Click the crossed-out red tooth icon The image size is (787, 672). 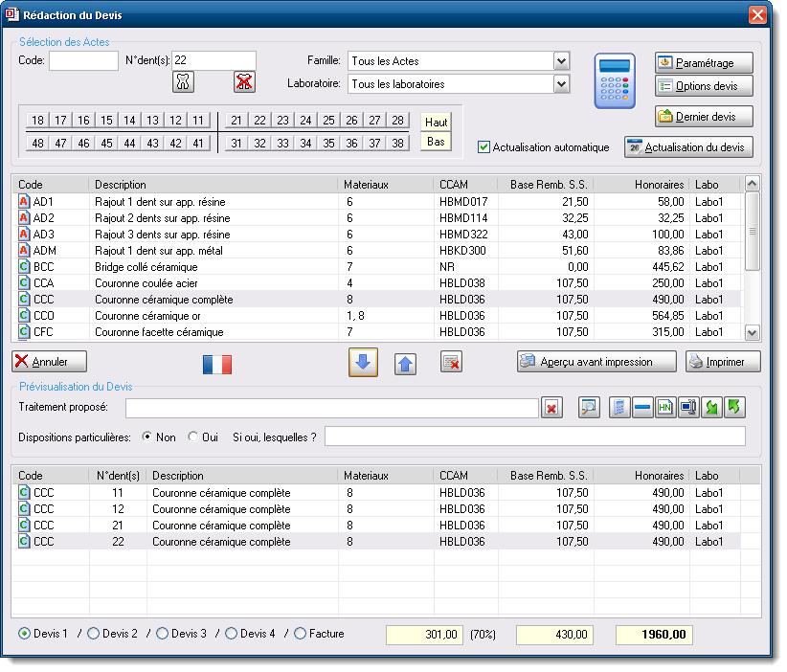[x=245, y=82]
